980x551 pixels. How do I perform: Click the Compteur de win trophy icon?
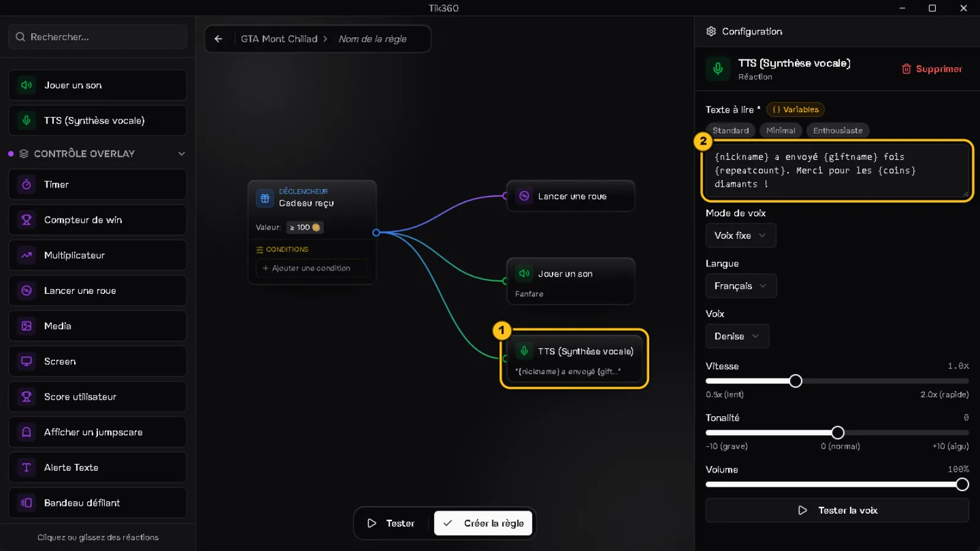(26, 220)
